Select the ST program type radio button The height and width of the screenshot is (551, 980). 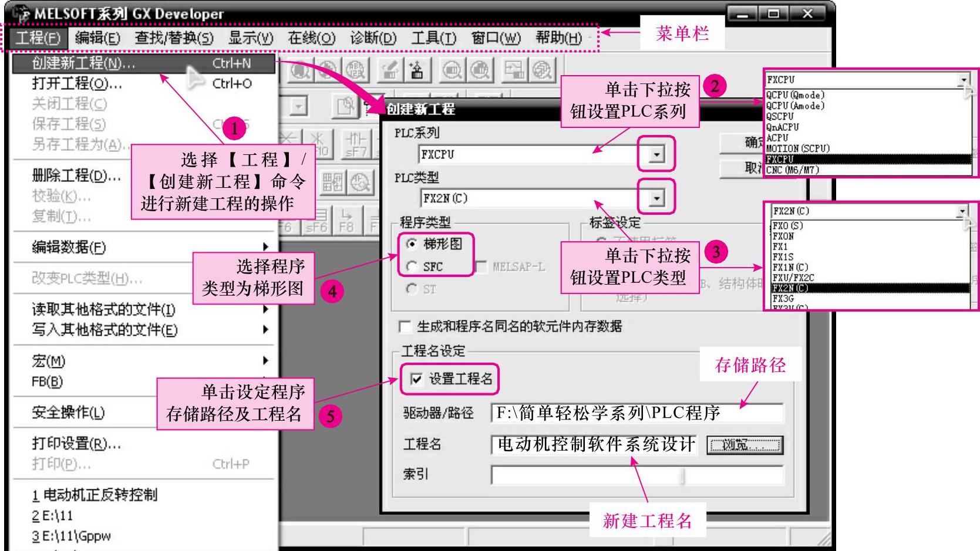tap(412, 289)
